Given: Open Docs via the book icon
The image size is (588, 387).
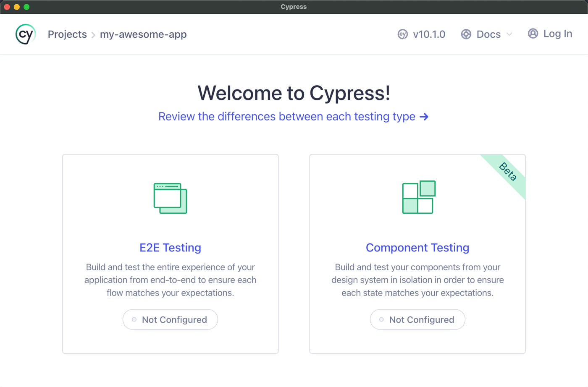Looking at the screenshot, I should click(466, 34).
